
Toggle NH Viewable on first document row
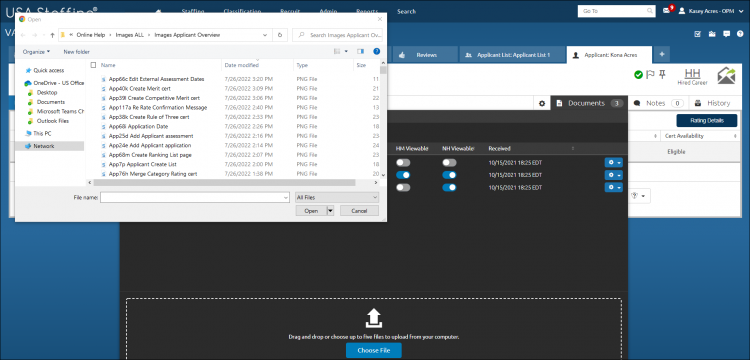pyautogui.click(x=449, y=163)
